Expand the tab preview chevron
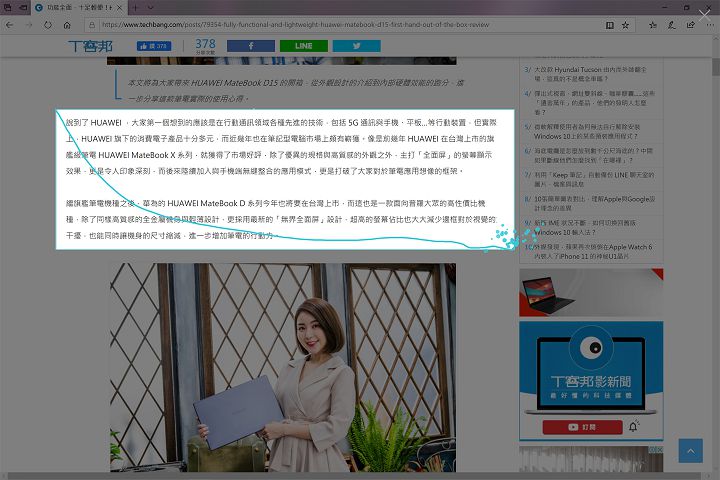This screenshot has width=720, height=480. 151,8
